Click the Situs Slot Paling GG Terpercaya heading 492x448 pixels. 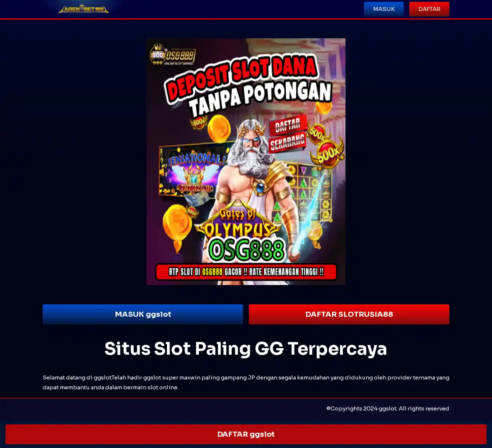[246, 348]
